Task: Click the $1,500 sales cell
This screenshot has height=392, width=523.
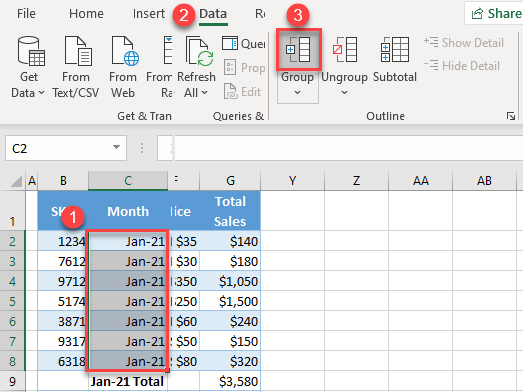Action: tap(230, 301)
